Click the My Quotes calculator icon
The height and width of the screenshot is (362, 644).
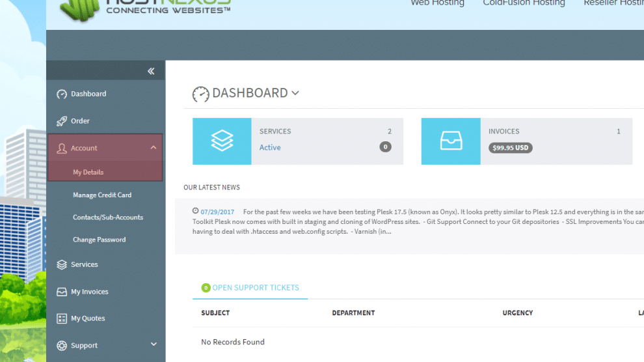pyautogui.click(x=62, y=318)
